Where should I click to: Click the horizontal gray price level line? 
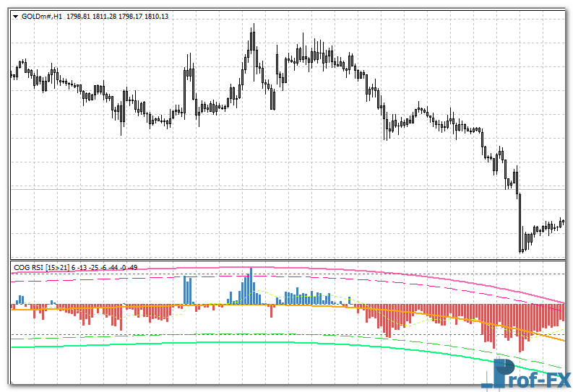click(x=289, y=188)
